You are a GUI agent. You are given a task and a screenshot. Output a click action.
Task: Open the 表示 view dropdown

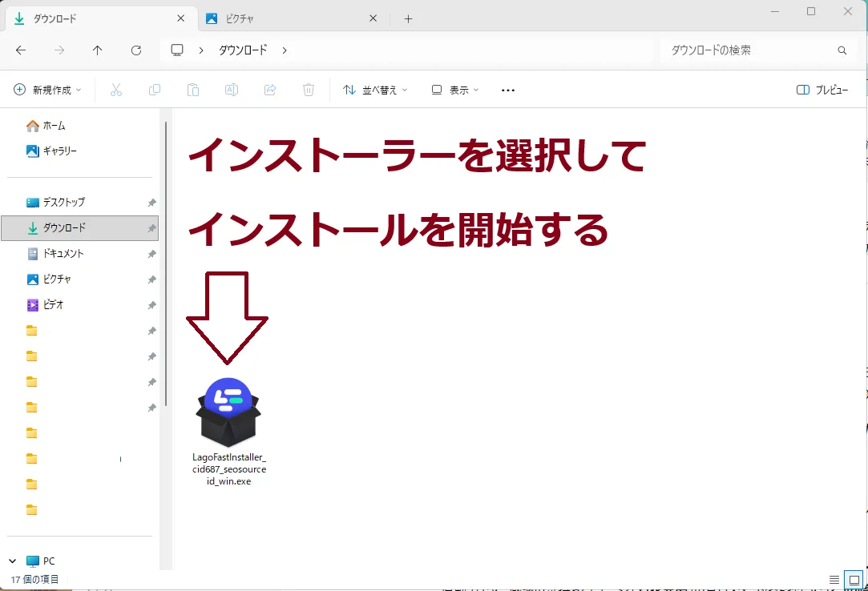[x=455, y=90]
